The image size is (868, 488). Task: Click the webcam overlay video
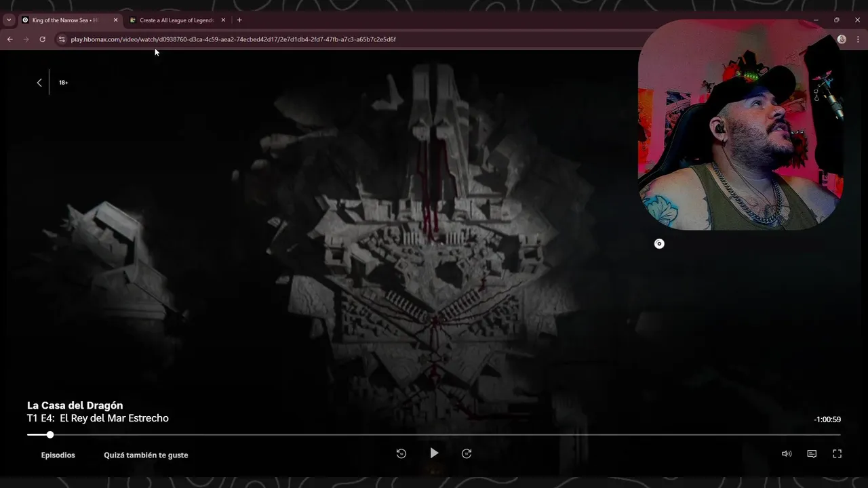[741, 125]
